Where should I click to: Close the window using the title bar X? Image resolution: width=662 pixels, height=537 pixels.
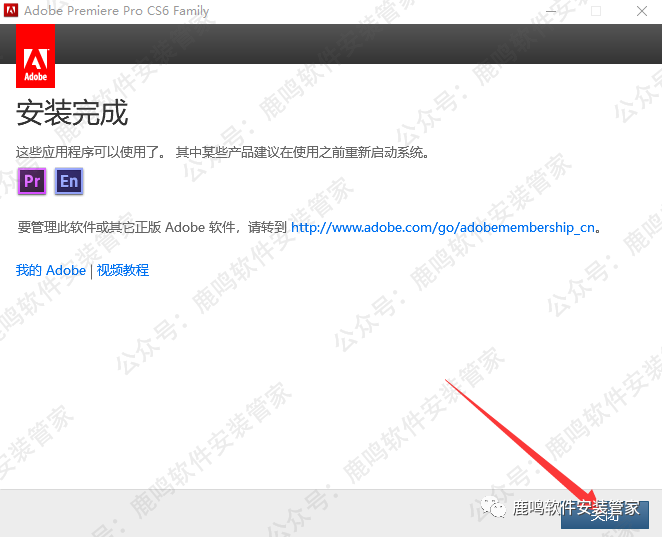[640, 11]
